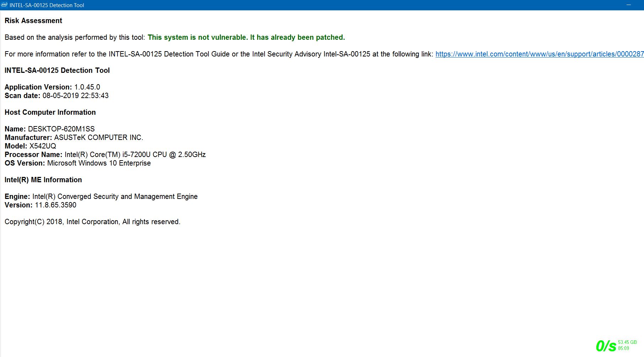Image resolution: width=644 pixels, height=357 pixels.
Task: Click the model value X542UQ
Action: click(x=43, y=146)
